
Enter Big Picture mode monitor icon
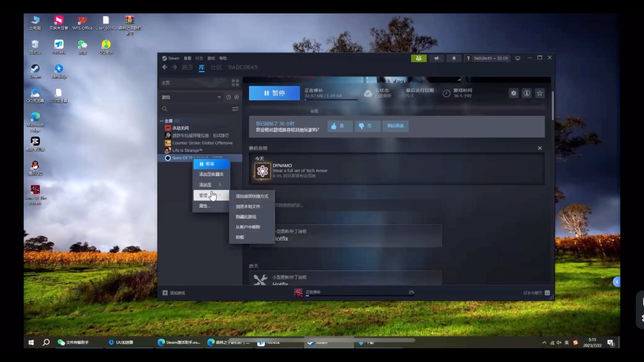pos(518,58)
